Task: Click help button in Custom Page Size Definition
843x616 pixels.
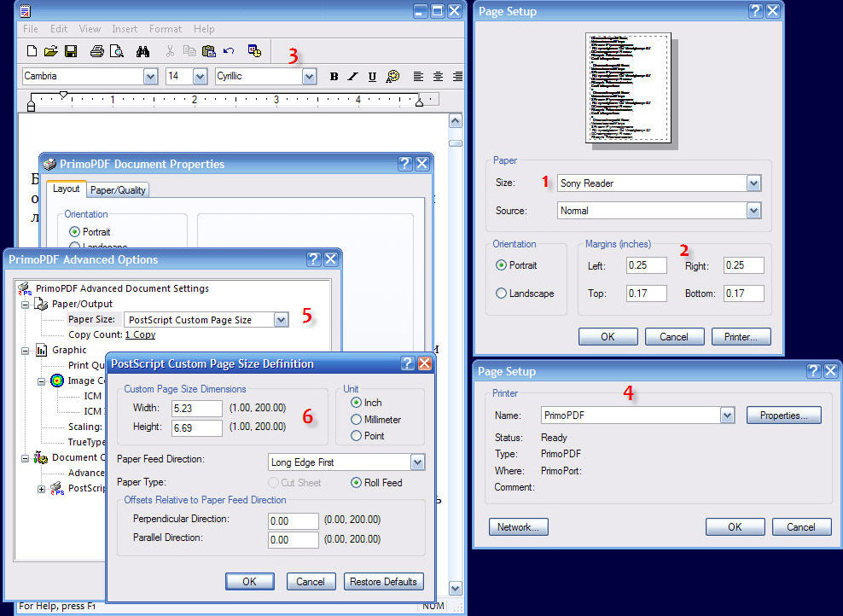Action: (408, 363)
